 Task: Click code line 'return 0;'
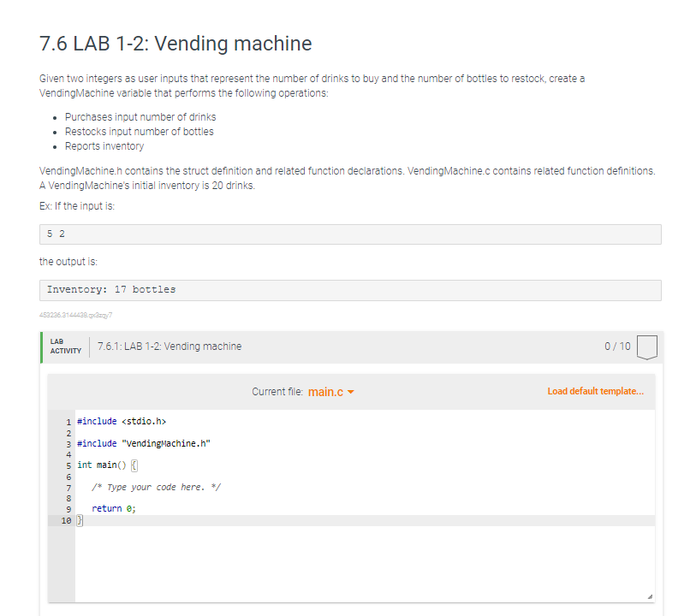coord(114,509)
